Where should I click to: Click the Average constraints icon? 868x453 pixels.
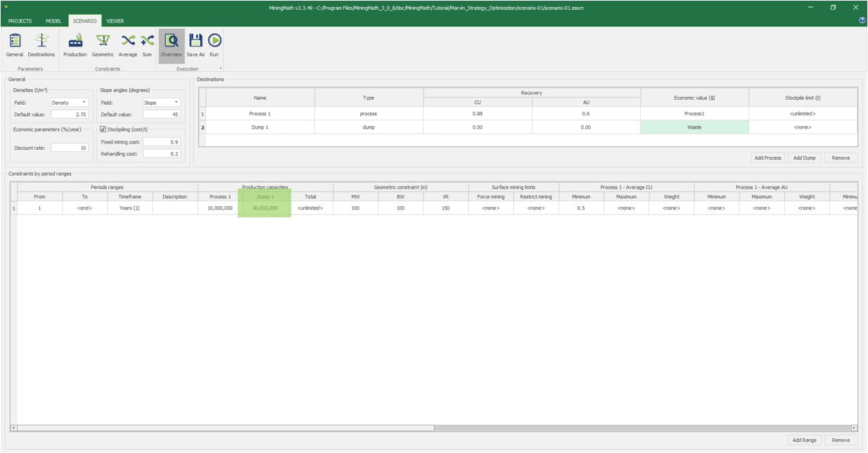click(128, 41)
